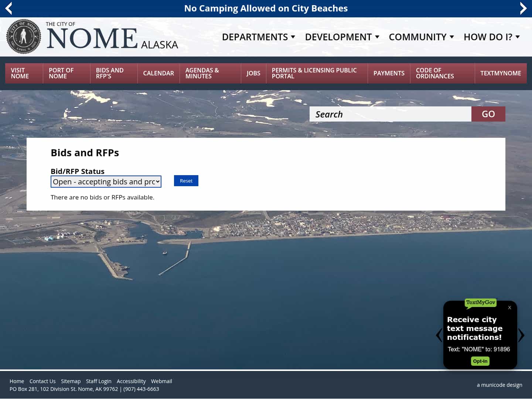Open the Bid/RFP Status selector
The width and height of the screenshot is (532, 399).
[x=106, y=181]
